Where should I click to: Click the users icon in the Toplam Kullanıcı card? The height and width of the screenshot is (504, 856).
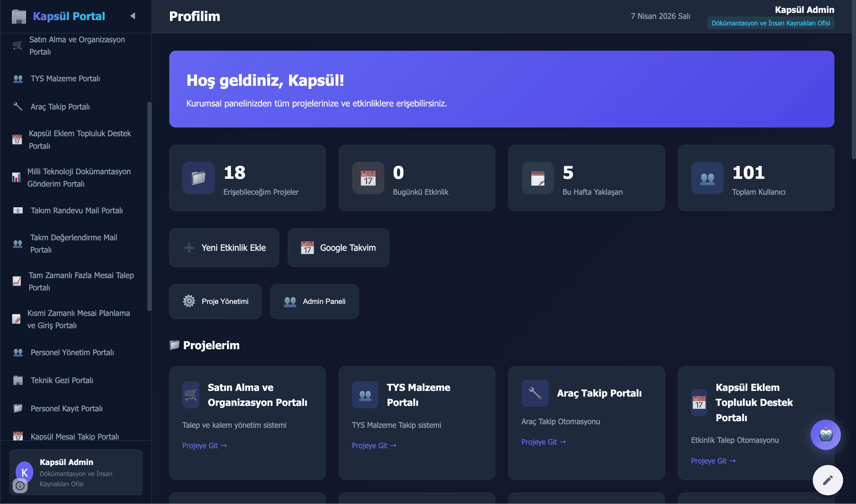pos(707,178)
